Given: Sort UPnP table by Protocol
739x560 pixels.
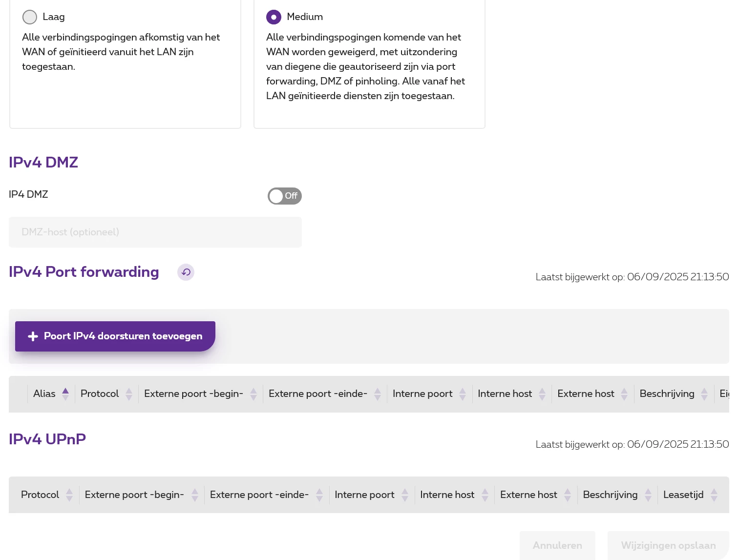Looking at the screenshot, I should click(x=69, y=495).
